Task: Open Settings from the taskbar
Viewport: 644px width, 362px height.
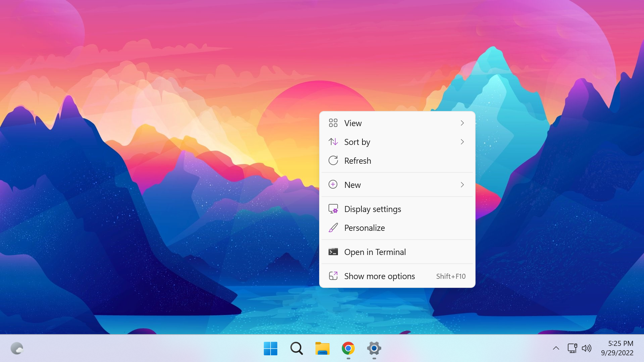Action: click(374, 348)
